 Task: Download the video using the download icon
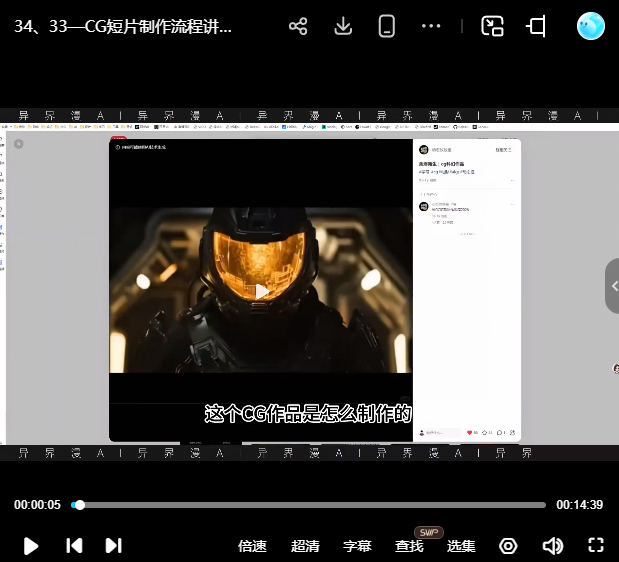343,27
